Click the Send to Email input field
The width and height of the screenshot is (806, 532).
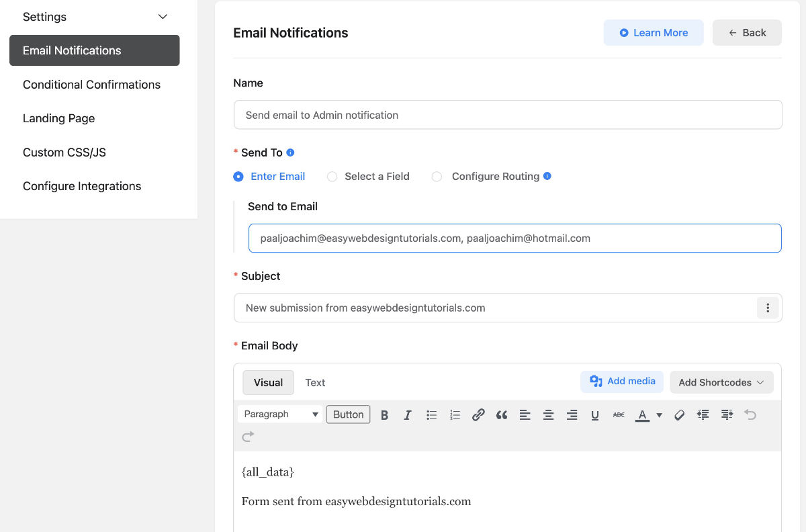coord(514,238)
